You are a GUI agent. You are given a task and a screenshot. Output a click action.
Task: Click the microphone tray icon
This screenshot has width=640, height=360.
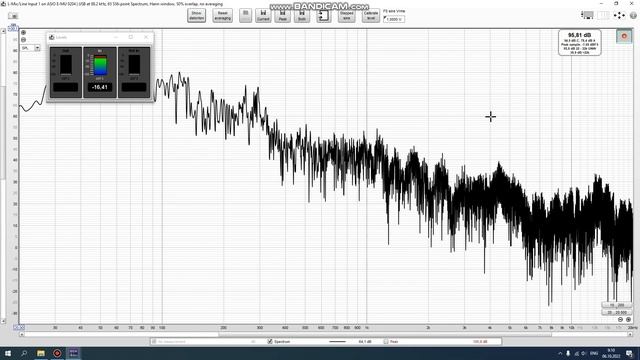pos(568,353)
